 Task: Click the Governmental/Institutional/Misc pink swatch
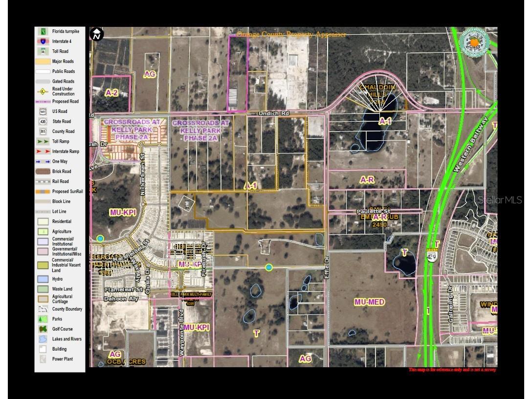click(43, 251)
